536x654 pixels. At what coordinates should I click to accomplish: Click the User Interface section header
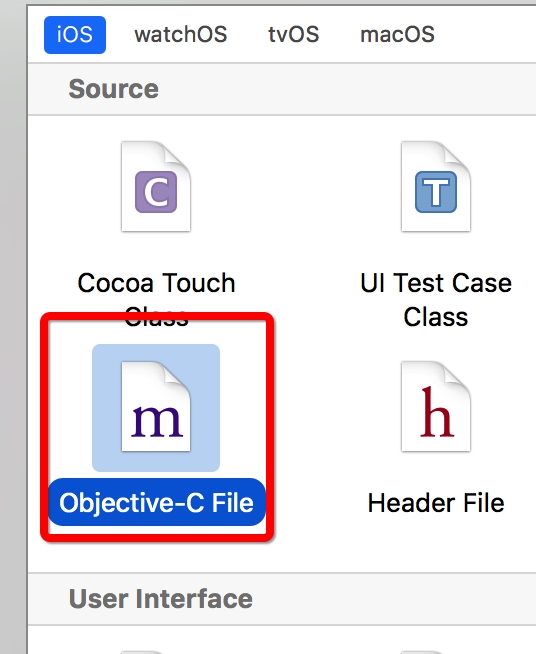tap(161, 599)
